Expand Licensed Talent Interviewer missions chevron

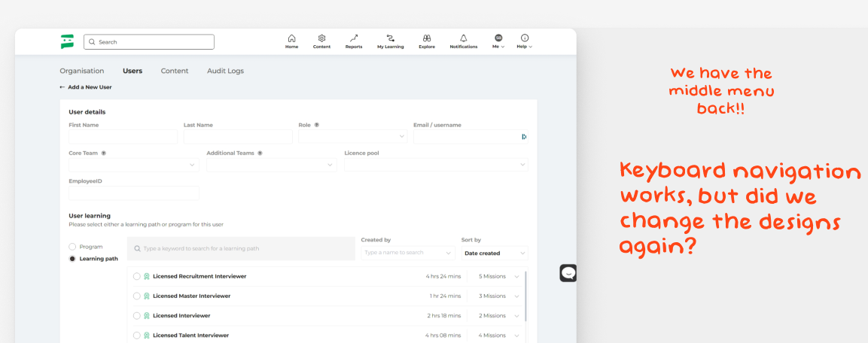click(516, 335)
